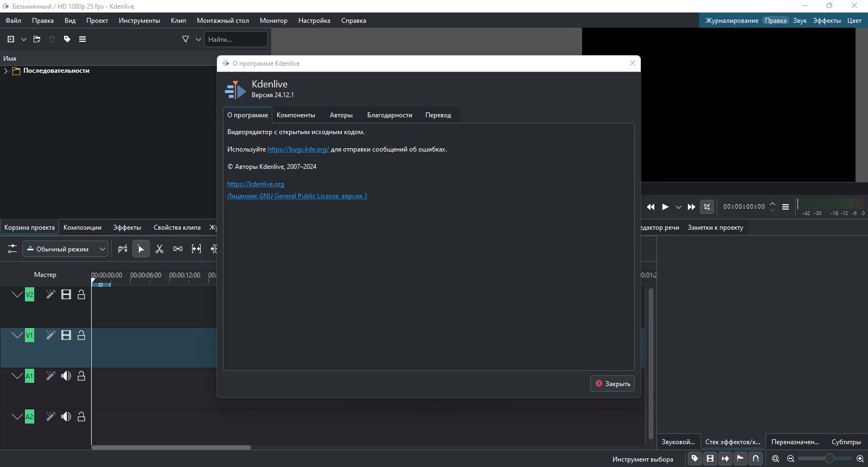Click the search field Найти in bin
Screen dimensions: 868x467
(236, 39)
